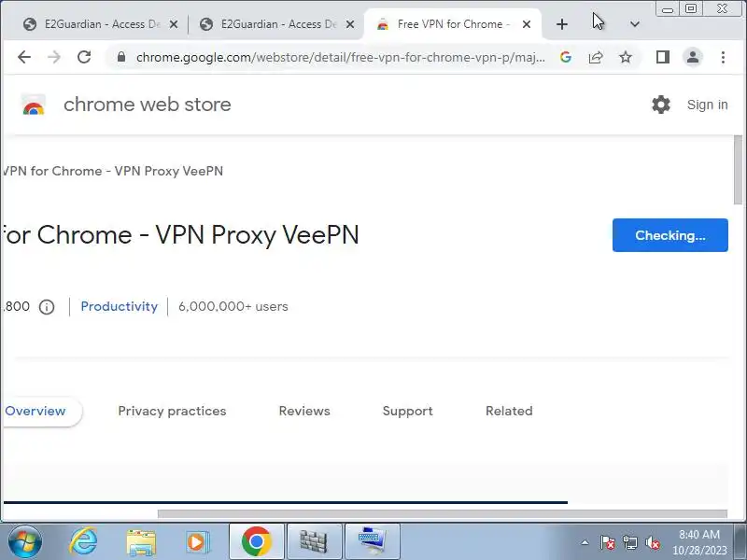Open the Productivity category link
Screen dimensions: 747x560
tap(120, 306)
